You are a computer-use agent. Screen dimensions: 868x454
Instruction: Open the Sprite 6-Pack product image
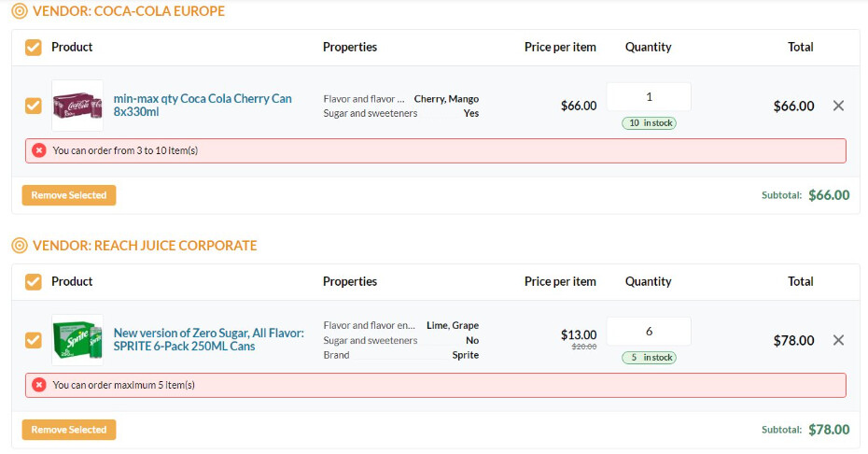pos(77,340)
